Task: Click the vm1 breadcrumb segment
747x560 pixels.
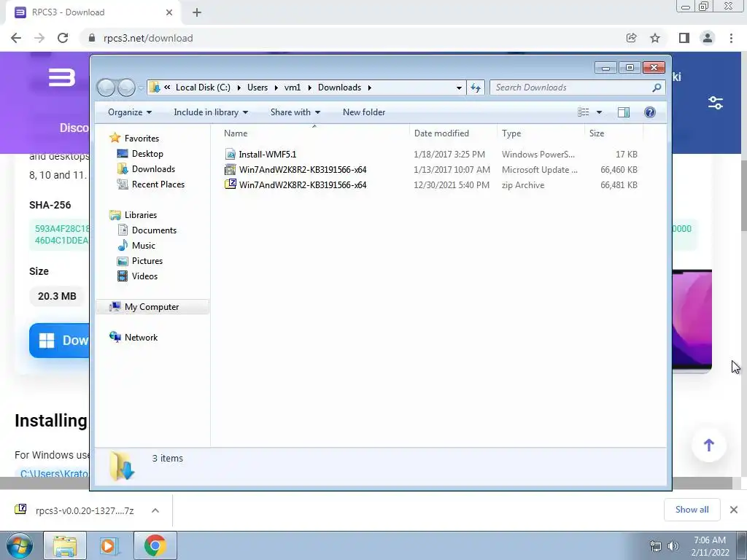Action: pos(293,87)
